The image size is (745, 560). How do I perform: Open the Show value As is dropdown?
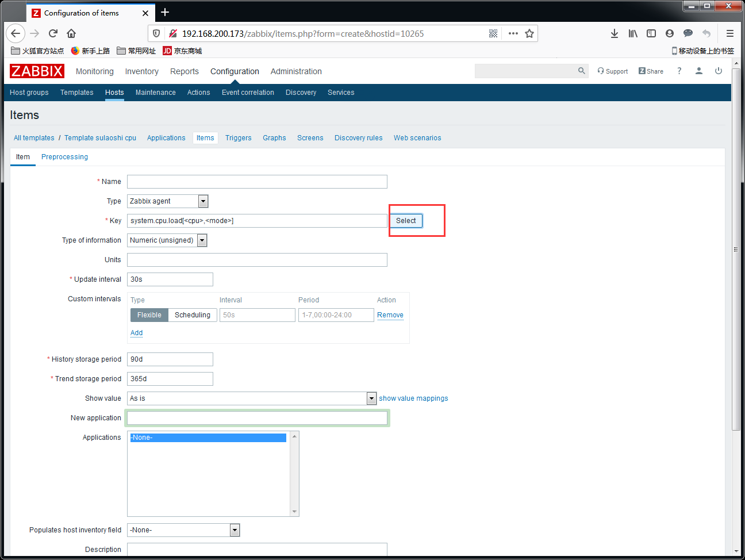[x=252, y=398]
